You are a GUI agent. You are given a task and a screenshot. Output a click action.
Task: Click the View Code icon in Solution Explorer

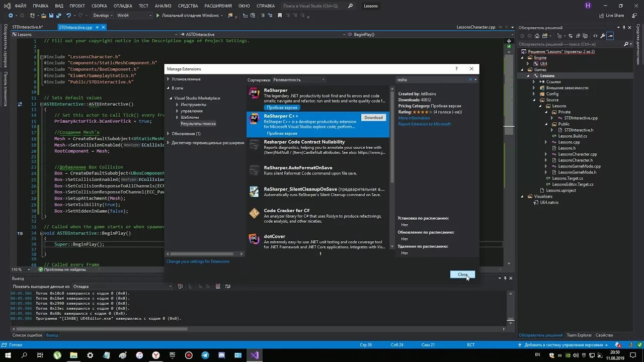[595, 36]
